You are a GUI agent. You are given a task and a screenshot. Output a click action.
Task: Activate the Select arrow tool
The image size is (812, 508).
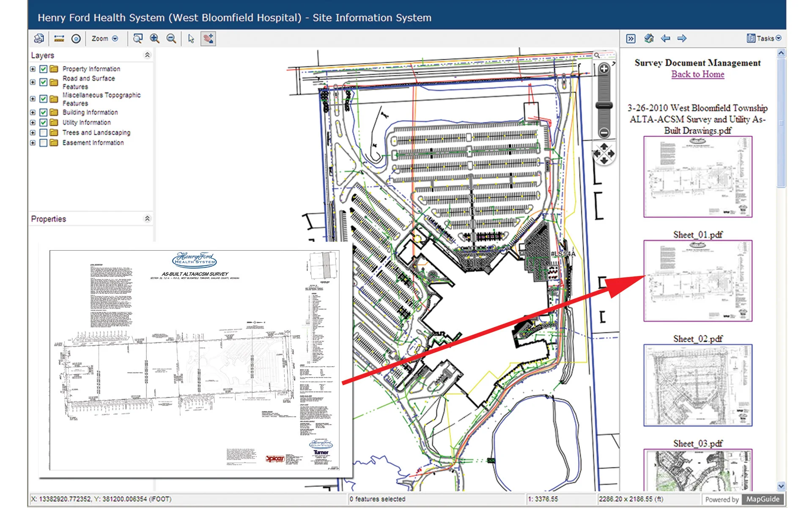pos(191,39)
